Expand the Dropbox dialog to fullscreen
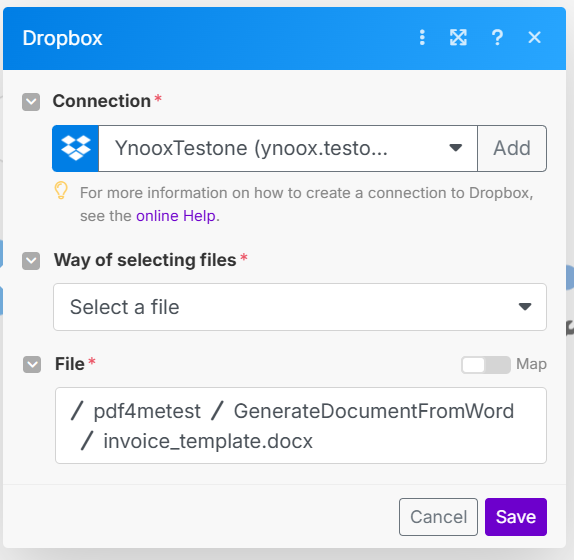 click(458, 37)
